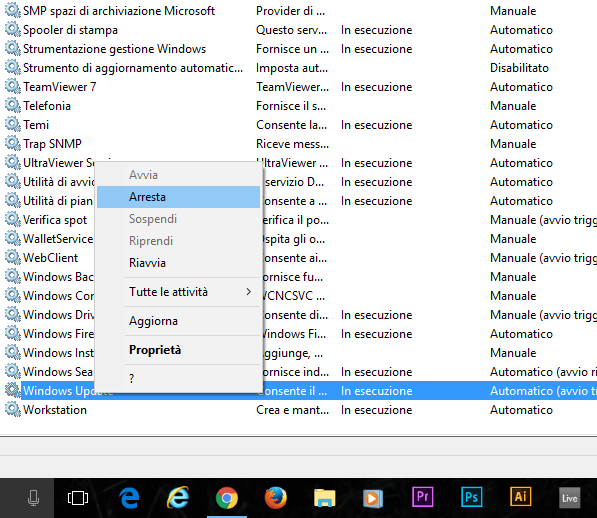Launch Adobe Premiere Pro from taskbar
The image size is (597, 518).
coord(423,497)
